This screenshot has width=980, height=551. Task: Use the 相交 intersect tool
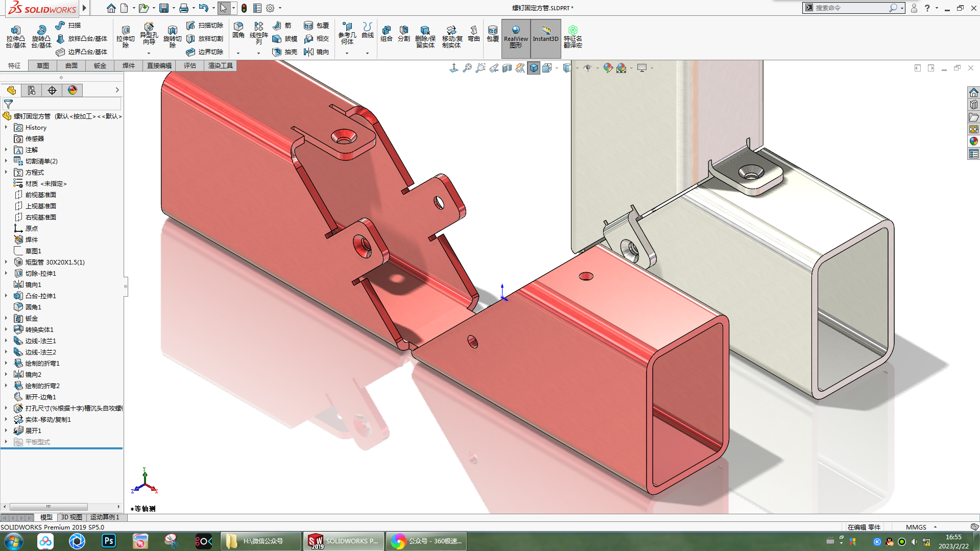tap(316, 38)
